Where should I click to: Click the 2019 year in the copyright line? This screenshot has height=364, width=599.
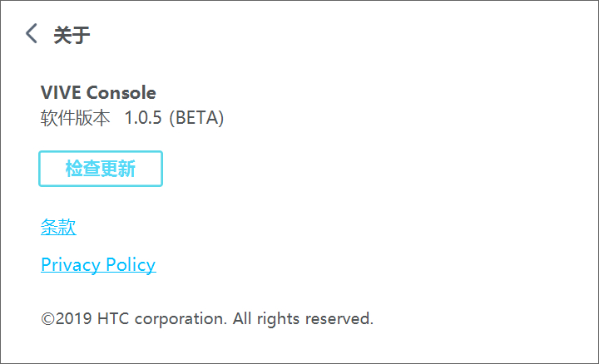click(x=73, y=318)
